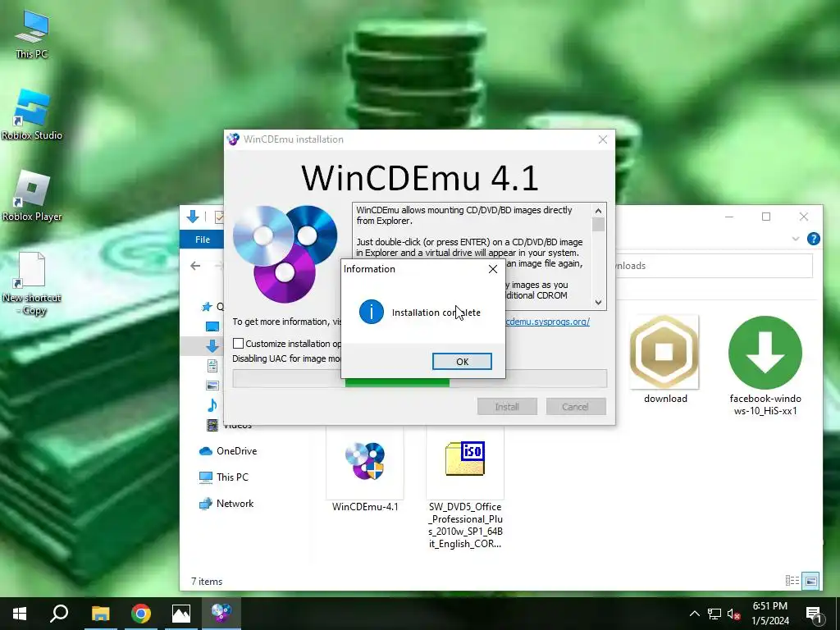Open This PC desktop icon
840x630 pixels.
tap(32, 34)
